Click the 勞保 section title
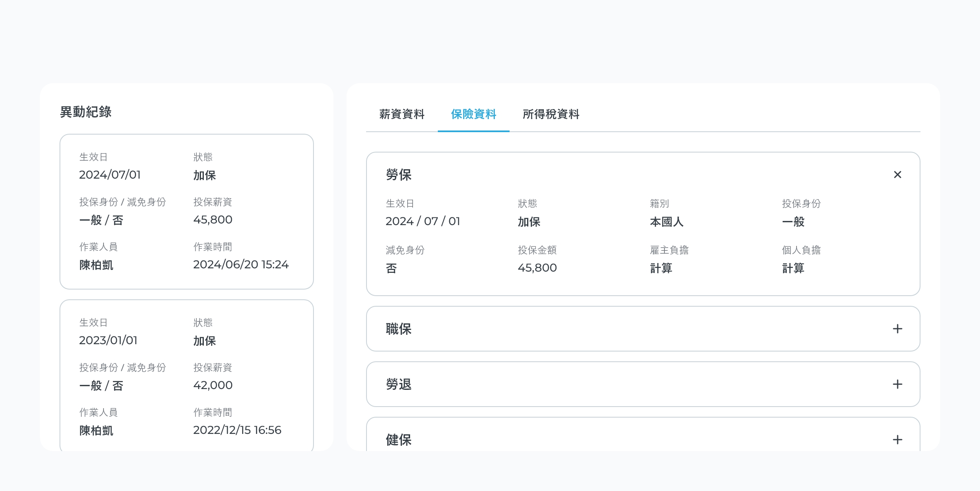The image size is (980, 491). pyautogui.click(x=399, y=175)
